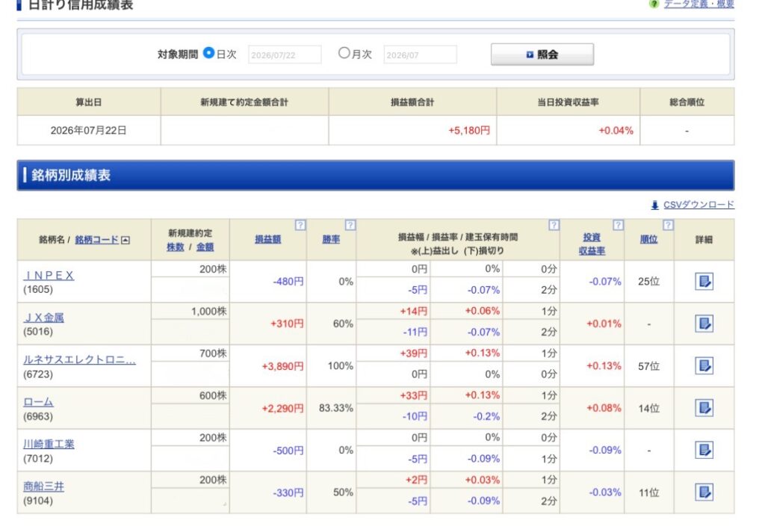This screenshot has height=532, width=765.
Task: Click the 総合順位 column header
Action: pos(687,102)
